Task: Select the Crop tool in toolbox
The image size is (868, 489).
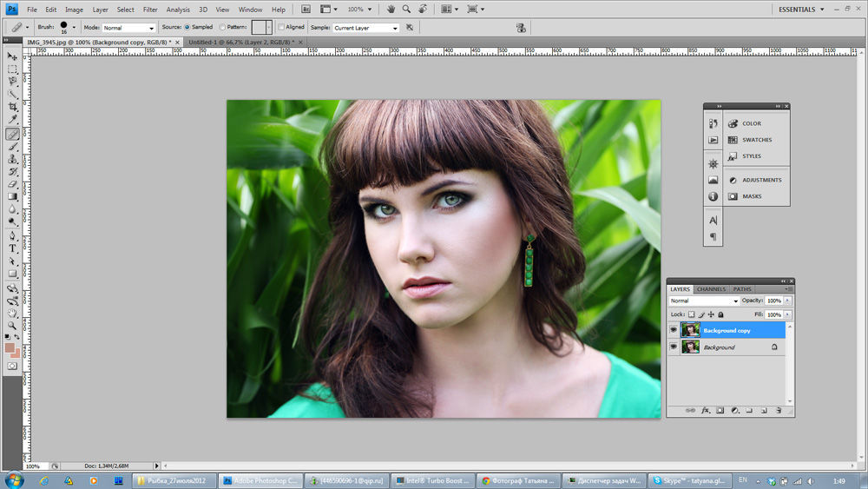Action: point(12,107)
